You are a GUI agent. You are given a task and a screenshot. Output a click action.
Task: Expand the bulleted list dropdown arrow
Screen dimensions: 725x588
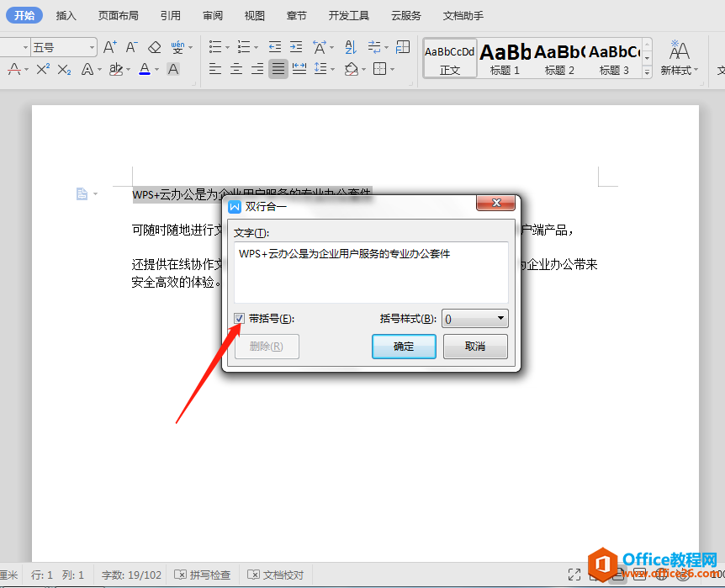coord(227,47)
